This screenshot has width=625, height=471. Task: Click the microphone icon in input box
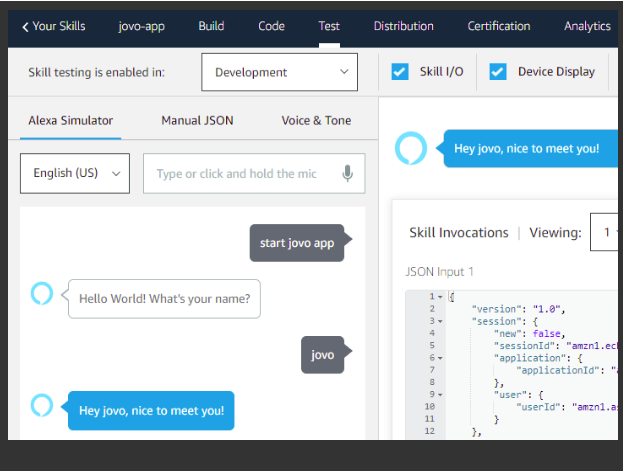[348, 173]
